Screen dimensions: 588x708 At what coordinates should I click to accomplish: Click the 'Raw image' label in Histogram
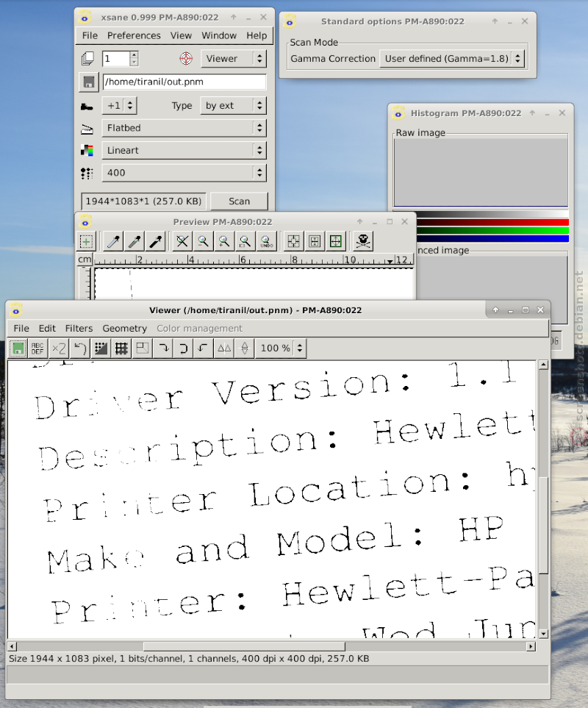420,133
